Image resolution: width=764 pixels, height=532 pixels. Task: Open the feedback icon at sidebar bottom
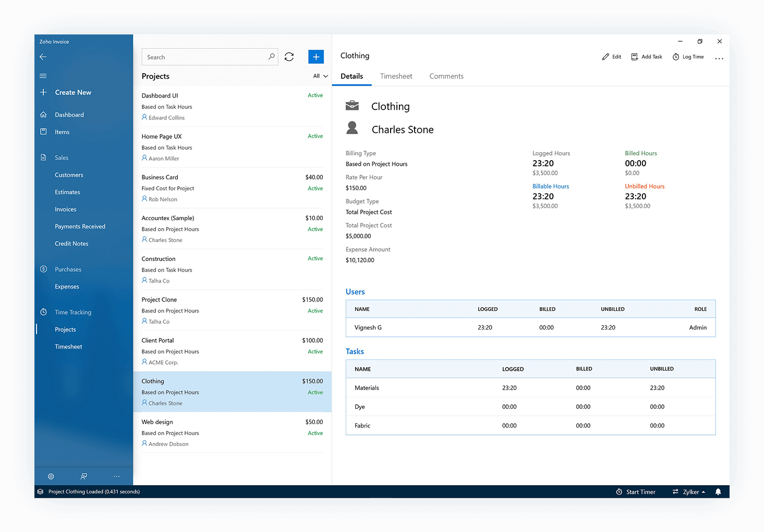click(x=84, y=476)
